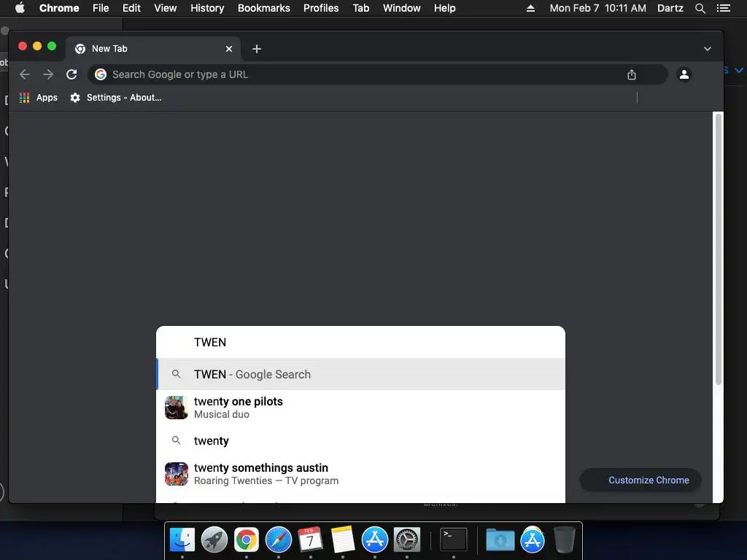Open App Store left of System Preferences
The width and height of the screenshot is (747, 560).
(374, 540)
